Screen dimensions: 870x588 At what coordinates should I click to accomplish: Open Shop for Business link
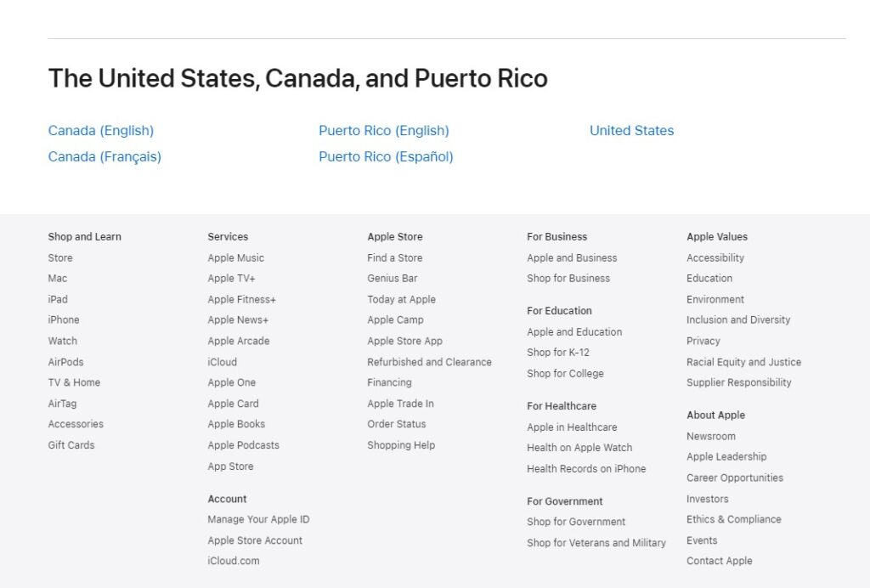point(568,279)
